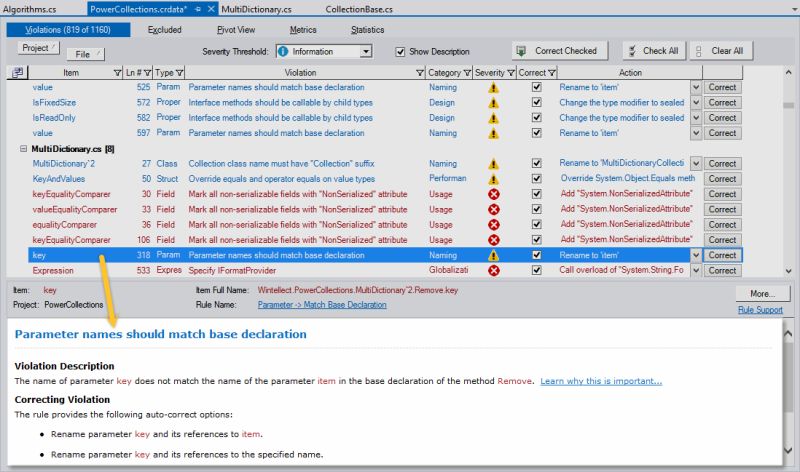Open the Pivot View tab
This screenshot has height=472, width=800.
[236, 30]
